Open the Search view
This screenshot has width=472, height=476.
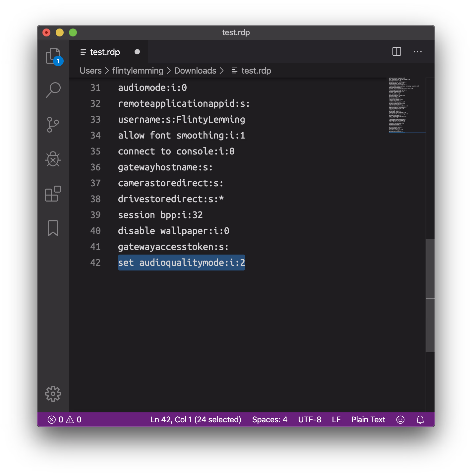pos(53,90)
